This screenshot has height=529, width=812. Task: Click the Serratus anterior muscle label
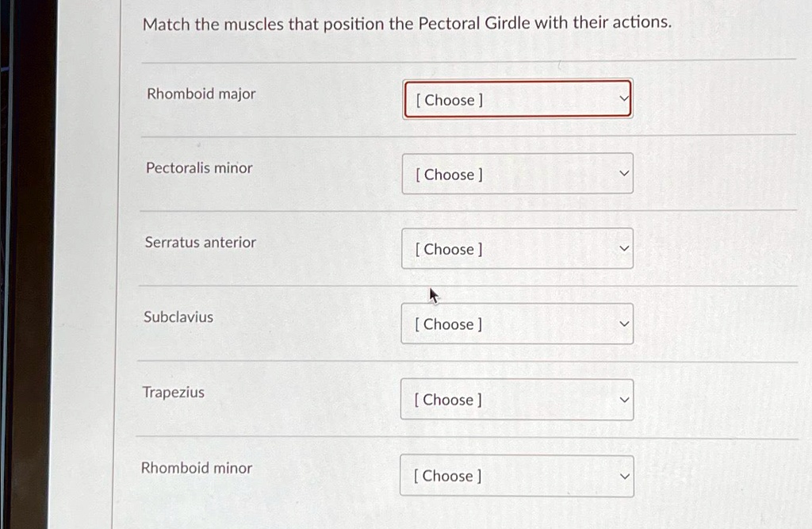click(x=200, y=243)
